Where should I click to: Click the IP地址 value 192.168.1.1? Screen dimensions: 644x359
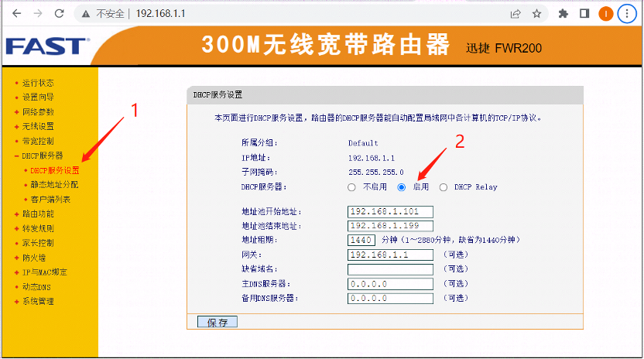pyautogui.click(x=372, y=158)
